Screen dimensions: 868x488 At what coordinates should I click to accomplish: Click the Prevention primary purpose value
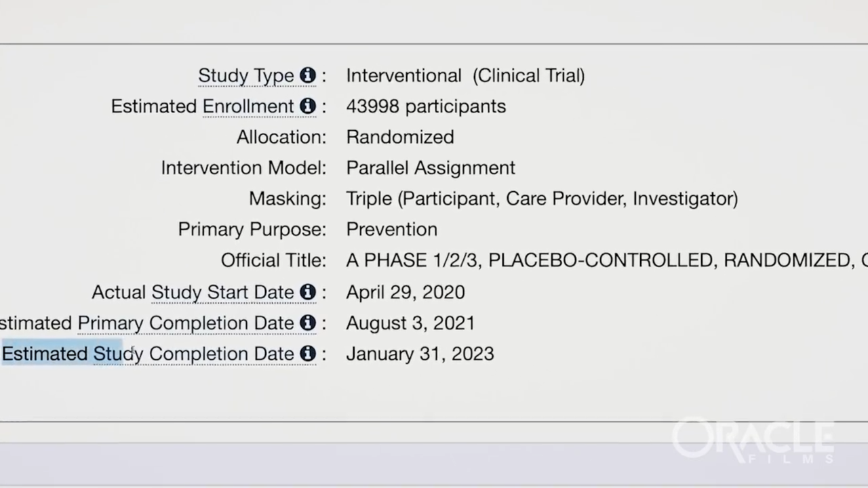pyautogui.click(x=391, y=229)
